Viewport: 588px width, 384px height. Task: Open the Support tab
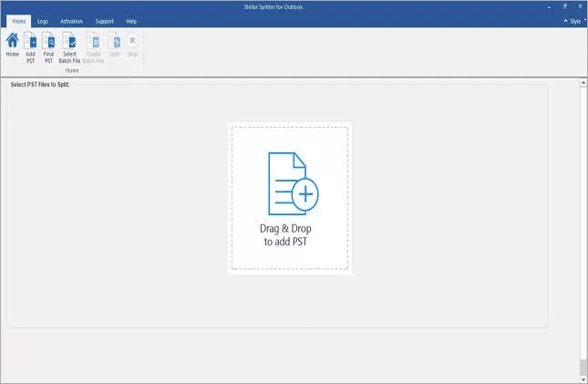coord(105,20)
